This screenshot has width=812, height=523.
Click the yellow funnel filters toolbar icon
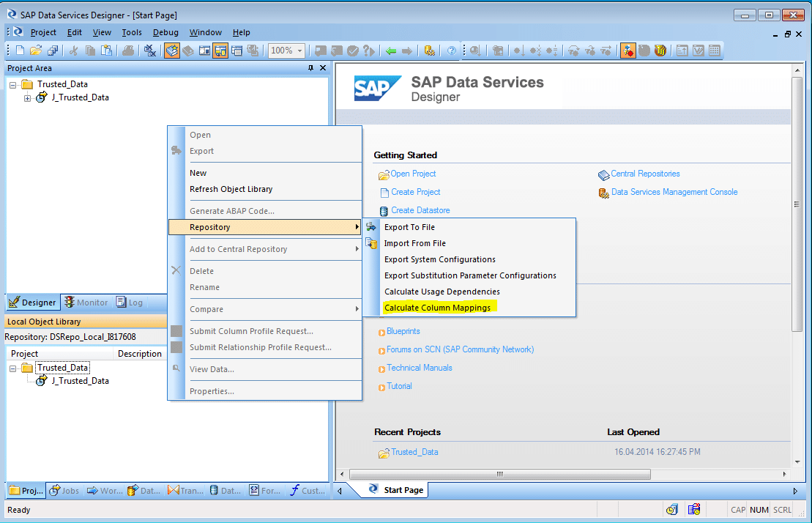[x=660, y=51]
